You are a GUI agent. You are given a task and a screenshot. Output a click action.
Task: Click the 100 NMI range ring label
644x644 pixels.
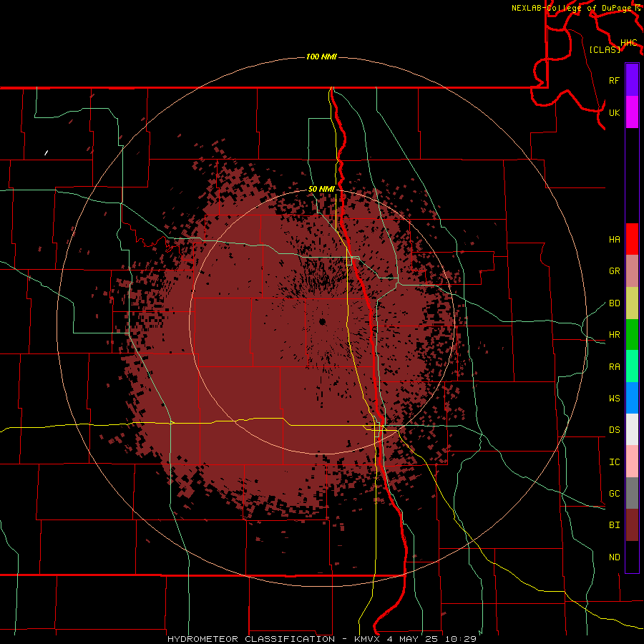tap(321, 57)
